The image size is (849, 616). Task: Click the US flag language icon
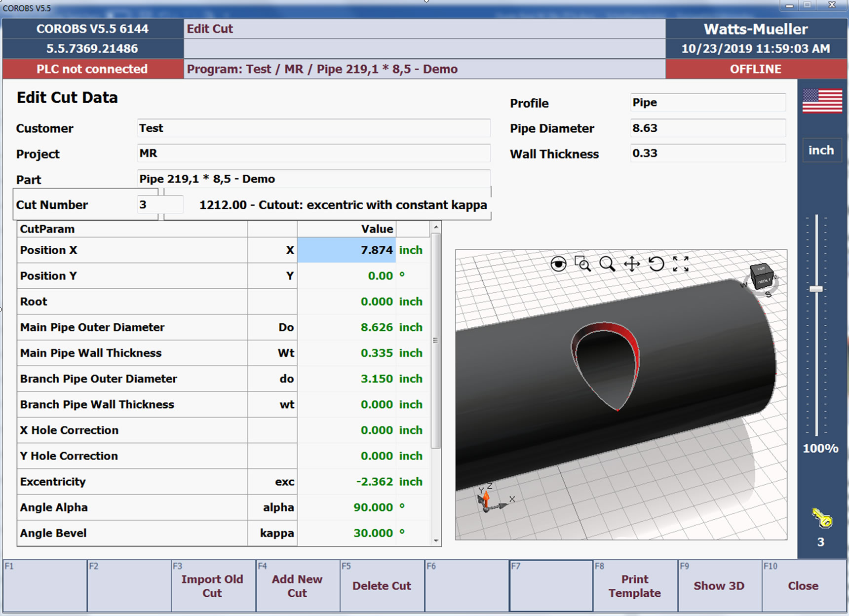tap(822, 101)
